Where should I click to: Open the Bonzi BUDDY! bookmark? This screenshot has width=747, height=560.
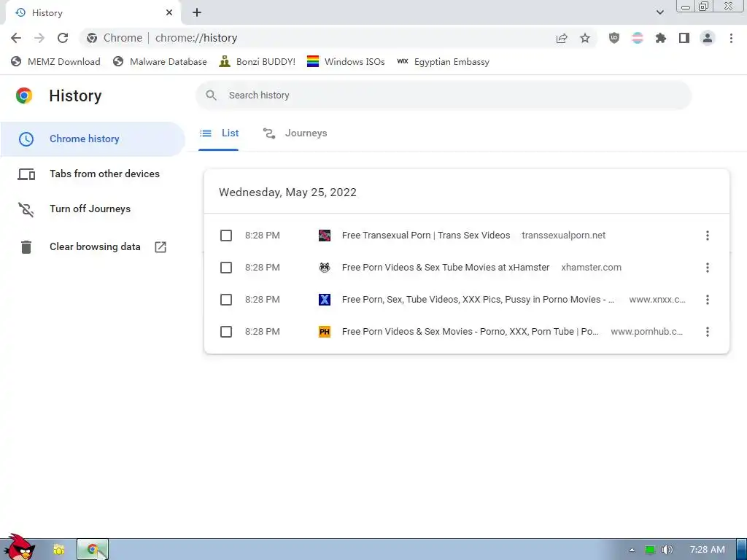[x=258, y=61]
